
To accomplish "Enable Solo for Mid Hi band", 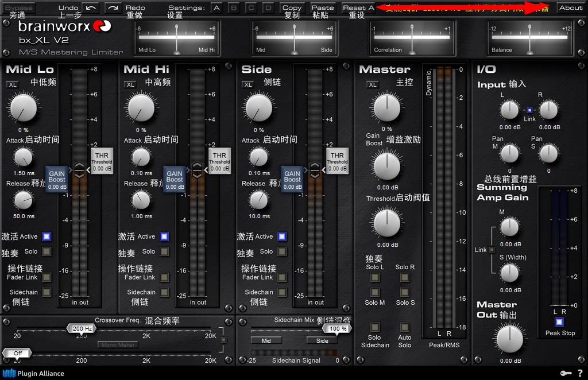I will (164, 251).
